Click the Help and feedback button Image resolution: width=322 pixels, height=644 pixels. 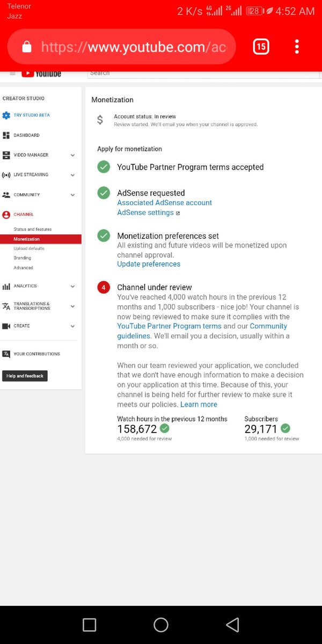(25, 376)
